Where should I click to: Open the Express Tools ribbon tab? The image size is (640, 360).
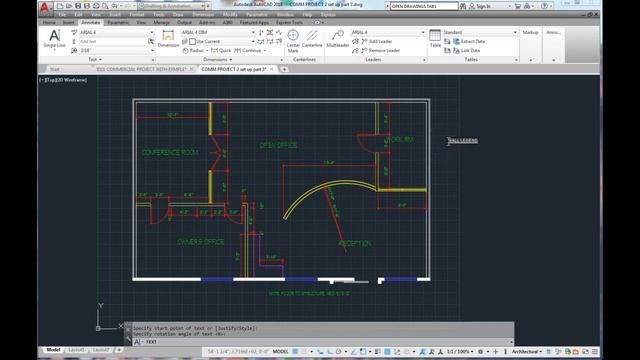pyautogui.click(x=289, y=22)
